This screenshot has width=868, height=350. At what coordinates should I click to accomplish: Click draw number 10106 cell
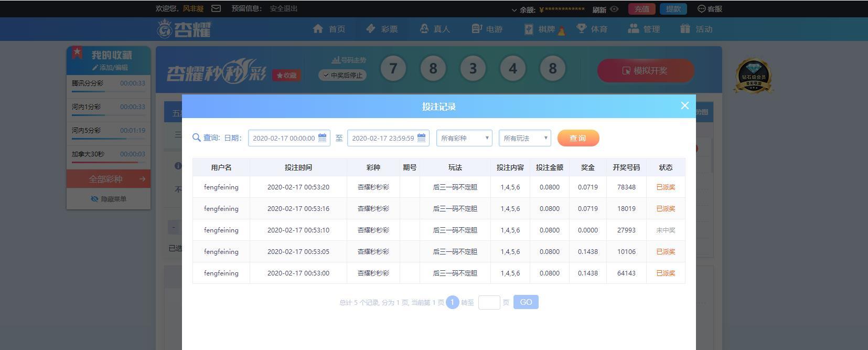pyautogui.click(x=626, y=251)
